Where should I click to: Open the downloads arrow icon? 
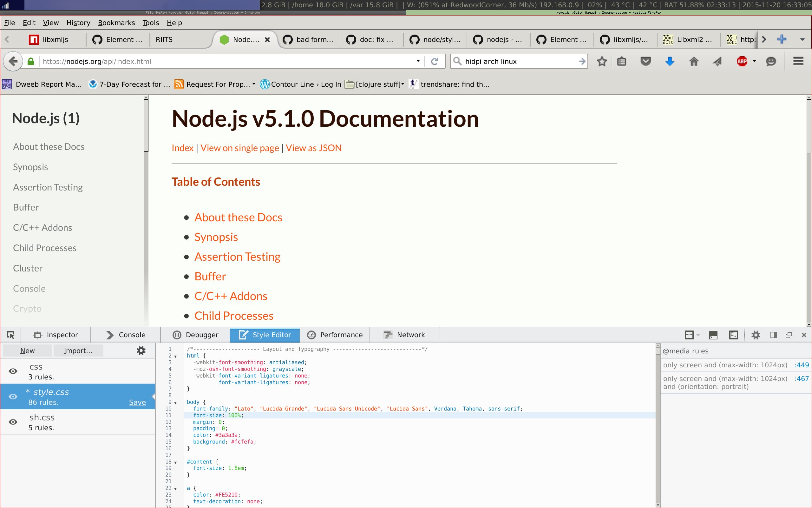point(670,62)
